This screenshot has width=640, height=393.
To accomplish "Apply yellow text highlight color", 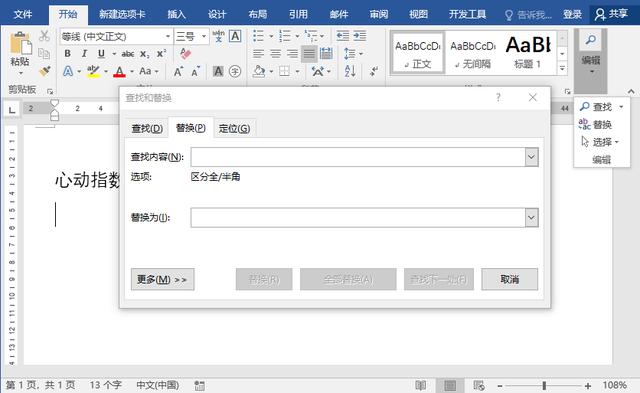I will (x=93, y=71).
